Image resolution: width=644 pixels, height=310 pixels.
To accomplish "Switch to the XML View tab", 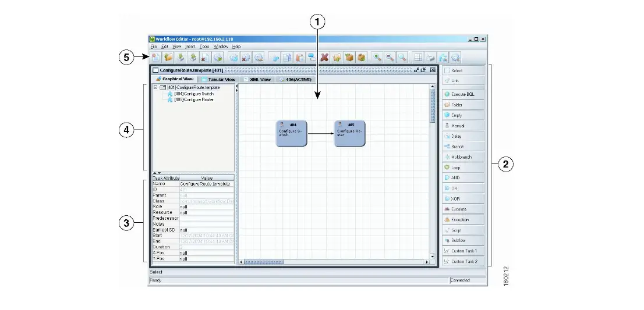I will 257,80.
